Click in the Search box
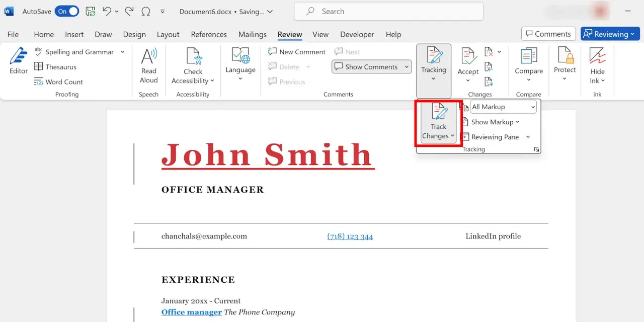Screen dimensions: 644x322 click(x=388, y=11)
